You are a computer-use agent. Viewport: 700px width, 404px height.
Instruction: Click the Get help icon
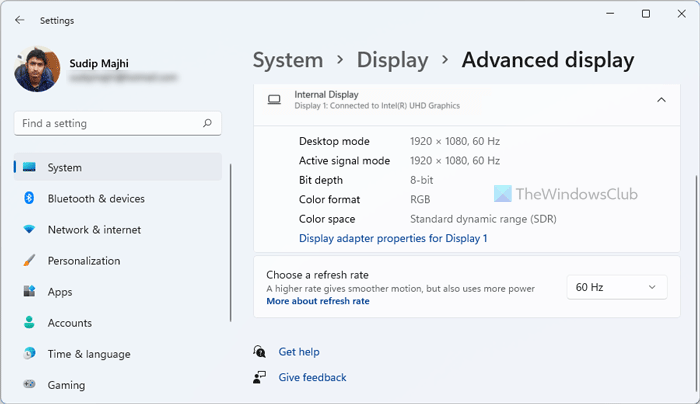[260, 352]
